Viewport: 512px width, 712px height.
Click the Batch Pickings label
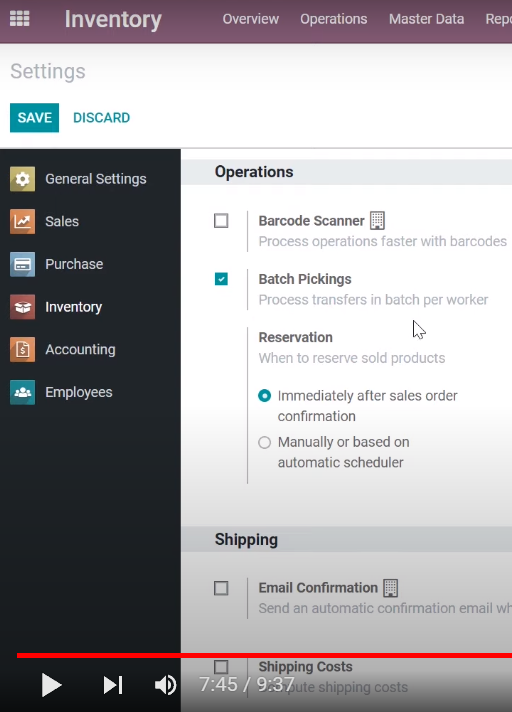click(x=305, y=279)
